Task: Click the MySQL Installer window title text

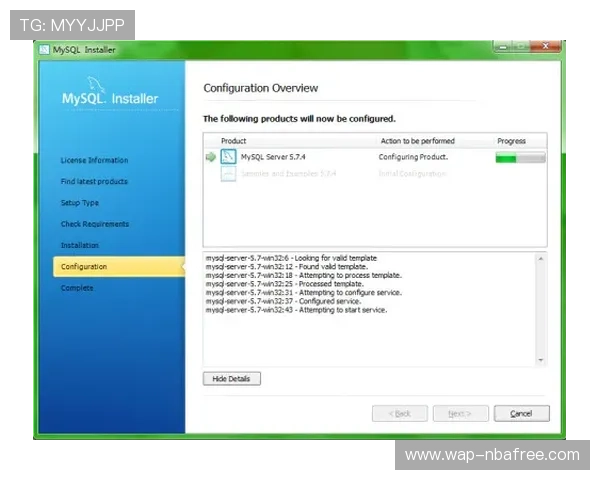Action: 84,50
